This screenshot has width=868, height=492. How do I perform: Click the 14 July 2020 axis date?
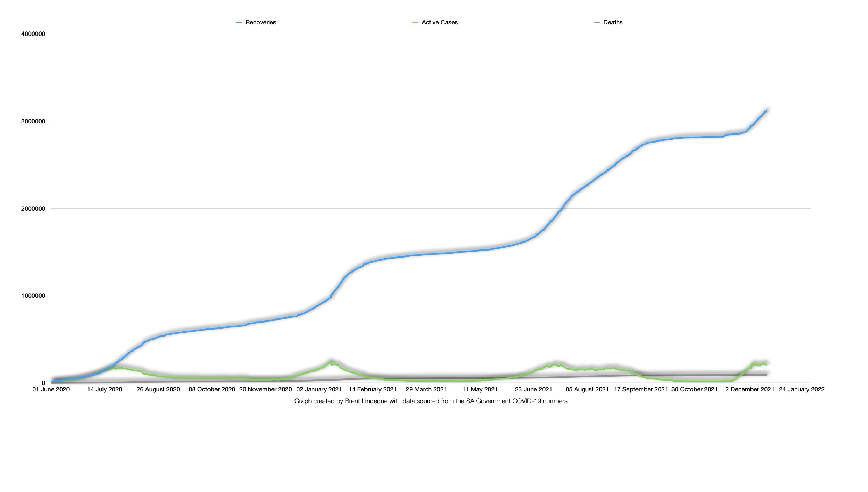coord(105,389)
